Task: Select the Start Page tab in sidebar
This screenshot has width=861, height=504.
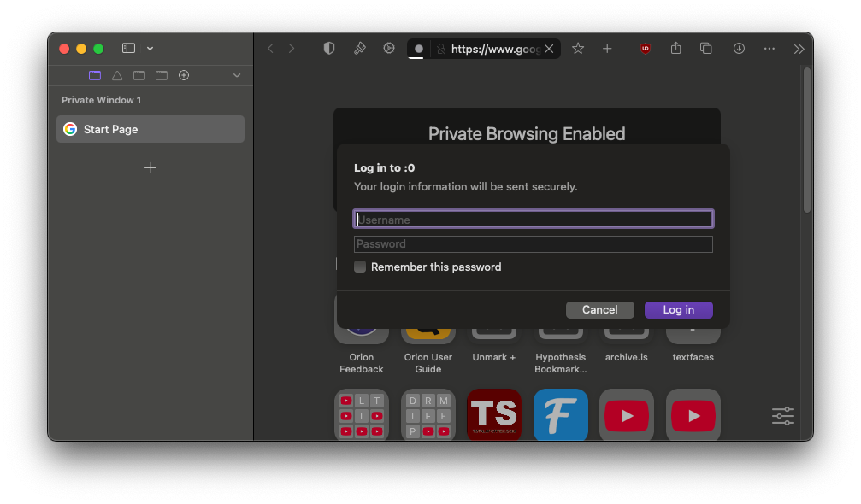Action: (x=150, y=129)
